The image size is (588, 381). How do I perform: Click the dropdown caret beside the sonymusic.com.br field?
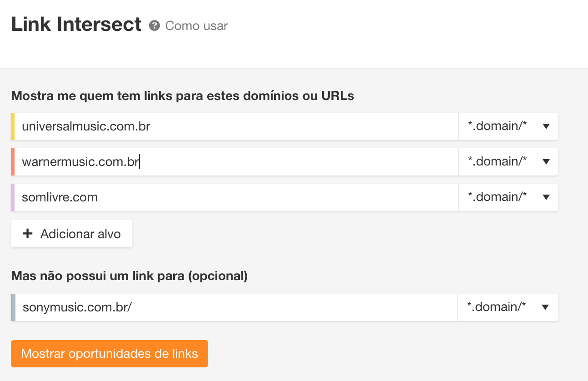point(545,307)
